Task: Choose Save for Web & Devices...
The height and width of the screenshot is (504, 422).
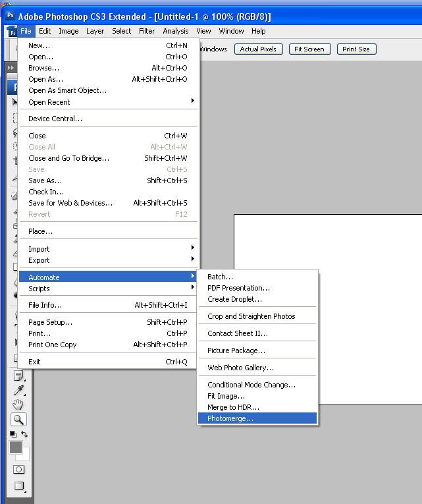Action: [x=108, y=203]
